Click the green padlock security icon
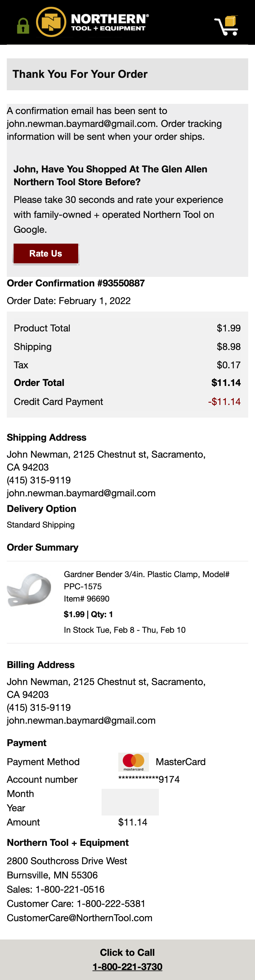The height and width of the screenshot is (980, 255). 23,26
